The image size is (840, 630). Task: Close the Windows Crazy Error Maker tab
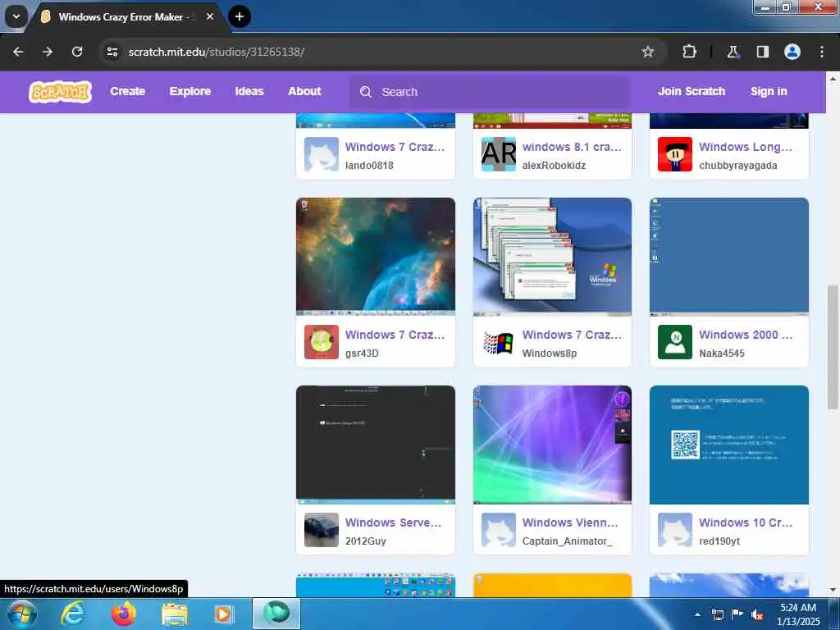point(210,16)
